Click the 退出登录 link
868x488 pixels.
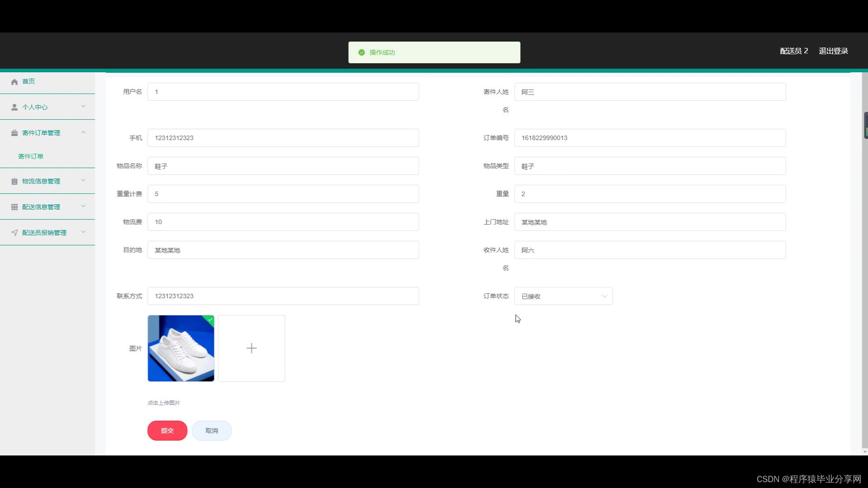click(833, 51)
